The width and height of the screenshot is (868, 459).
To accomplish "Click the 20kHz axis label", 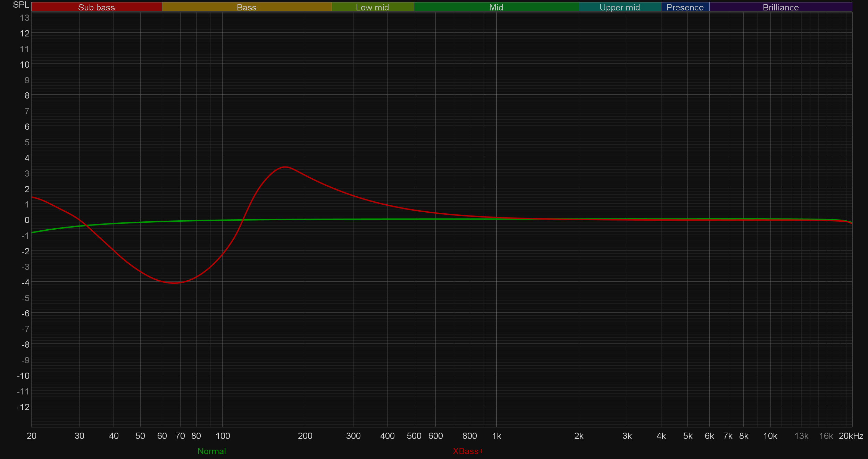I will coord(851,436).
